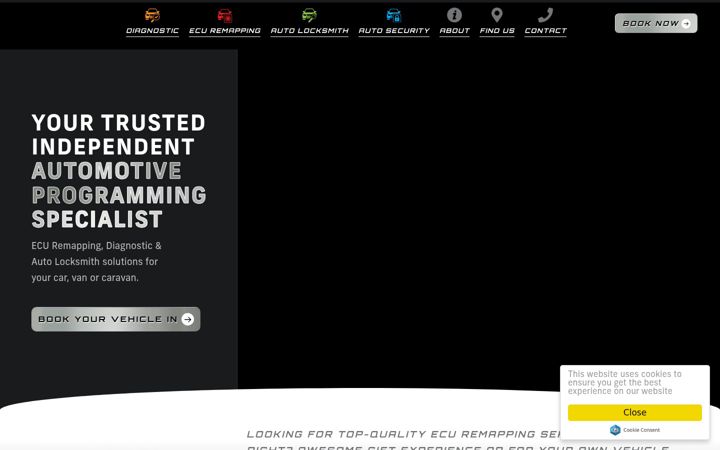The width and height of the screenshot is (720, 450).
Task: Close the cookie notice with yellow button
Action: pos(635,412)
